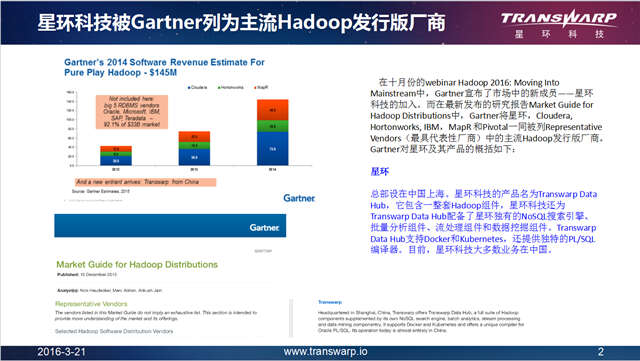This screenshot has width=640, height=361.
Task: Click the Gartner logo below the chart
Action: [299, 198]
